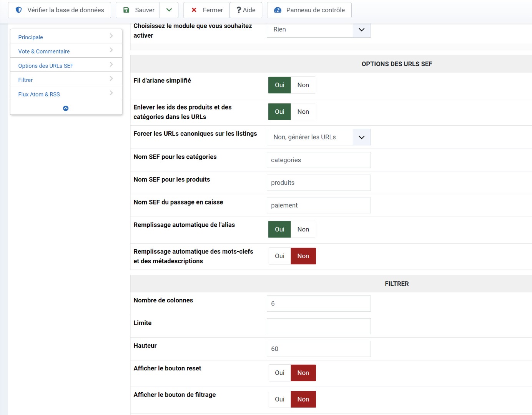Click the Nombre de colonnes input field
The height and width of the screenshot is (415, 532).
pos(319,304)
